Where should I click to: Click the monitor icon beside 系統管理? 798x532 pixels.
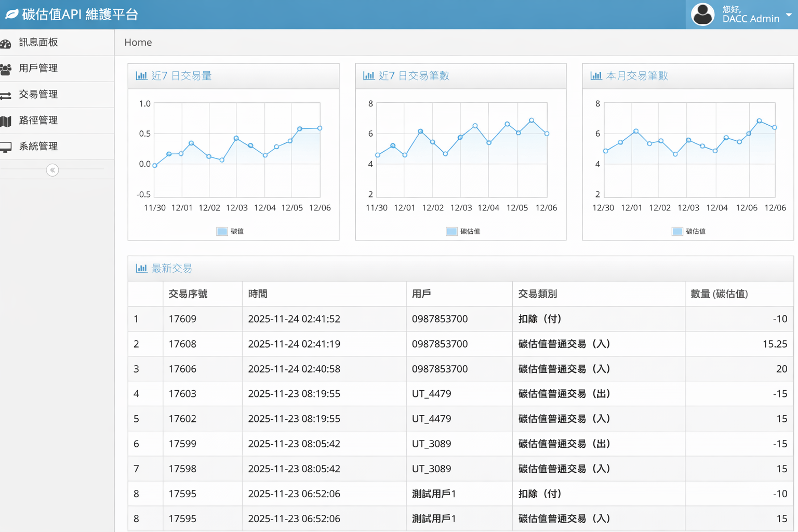6,148
